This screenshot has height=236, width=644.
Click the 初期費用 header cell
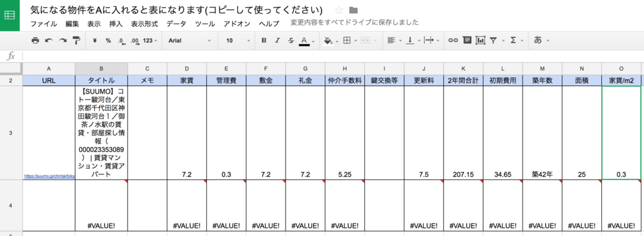(x=502, y=80)
